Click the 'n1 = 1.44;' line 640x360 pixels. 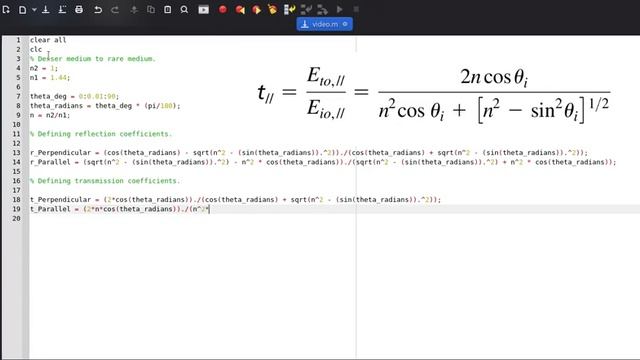point(50,78)
